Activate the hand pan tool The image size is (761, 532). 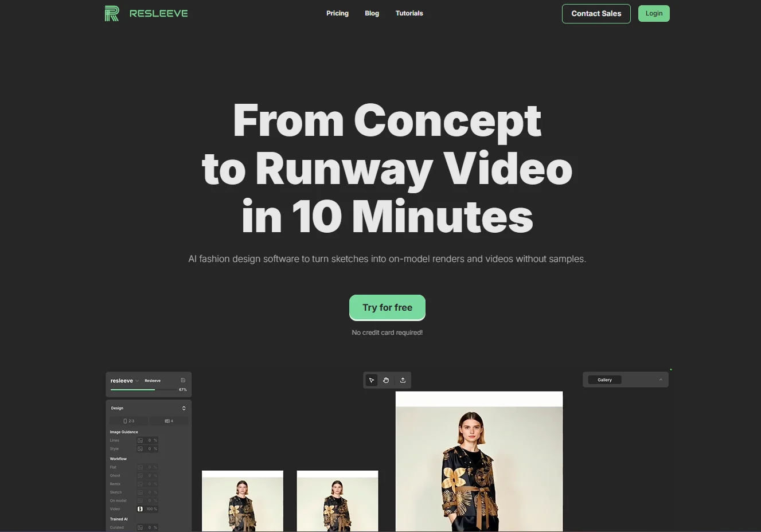point(385,380)
